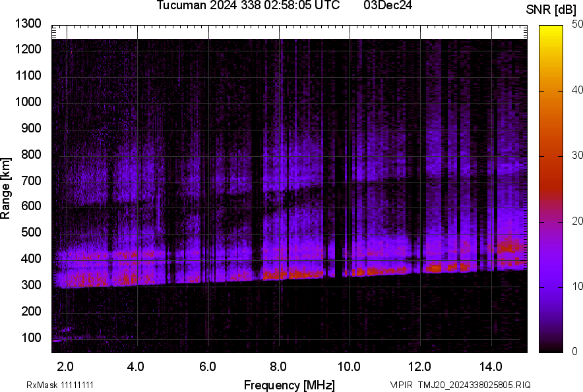Click the 'SNR [dB]' colorbar title
Screen dimensions: 583x392
(x=551, y=9)
